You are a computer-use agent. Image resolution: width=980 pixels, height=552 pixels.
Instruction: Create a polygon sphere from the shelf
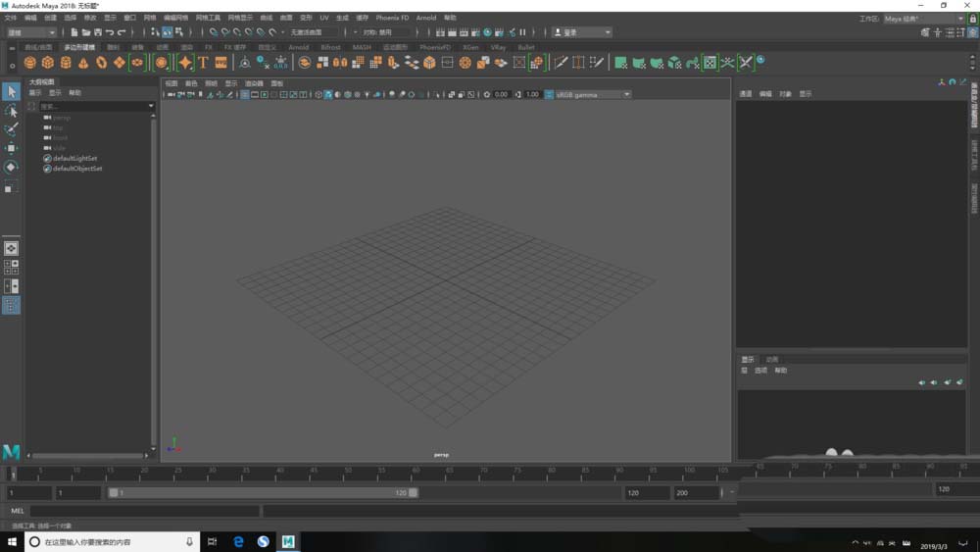coord(29,63)
